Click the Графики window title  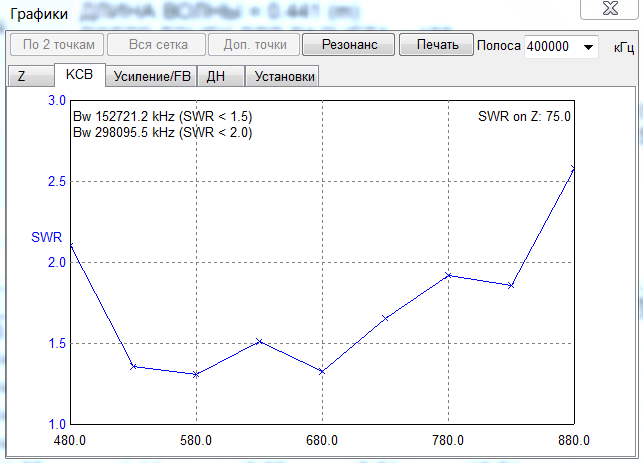pos(39,14)
